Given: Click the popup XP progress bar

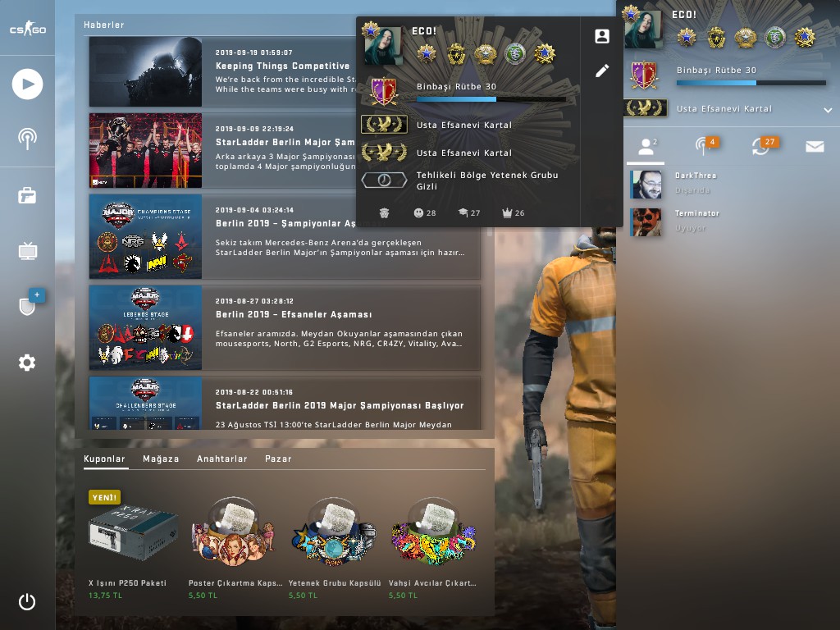Looking at the screenshot, I should point(491,99).
